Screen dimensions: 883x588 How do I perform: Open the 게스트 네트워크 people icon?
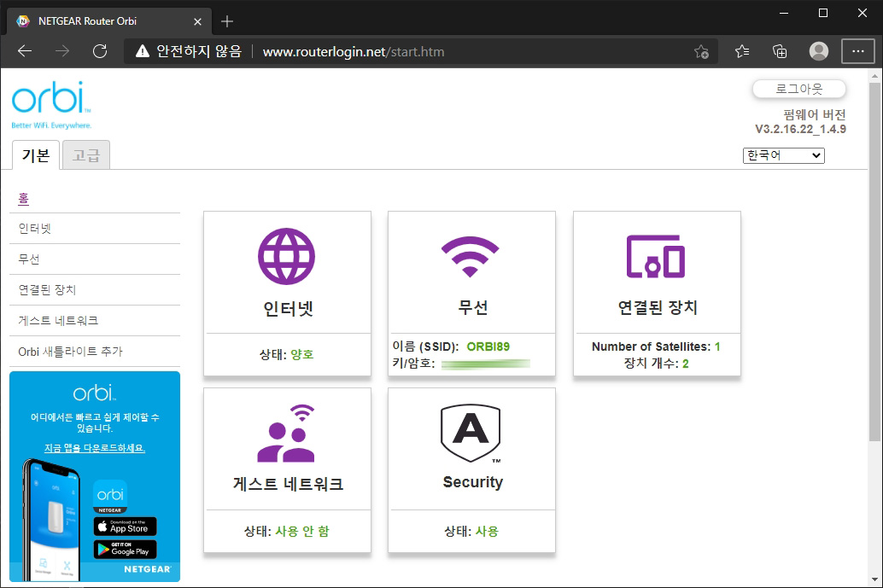click(x=286, y=434)
